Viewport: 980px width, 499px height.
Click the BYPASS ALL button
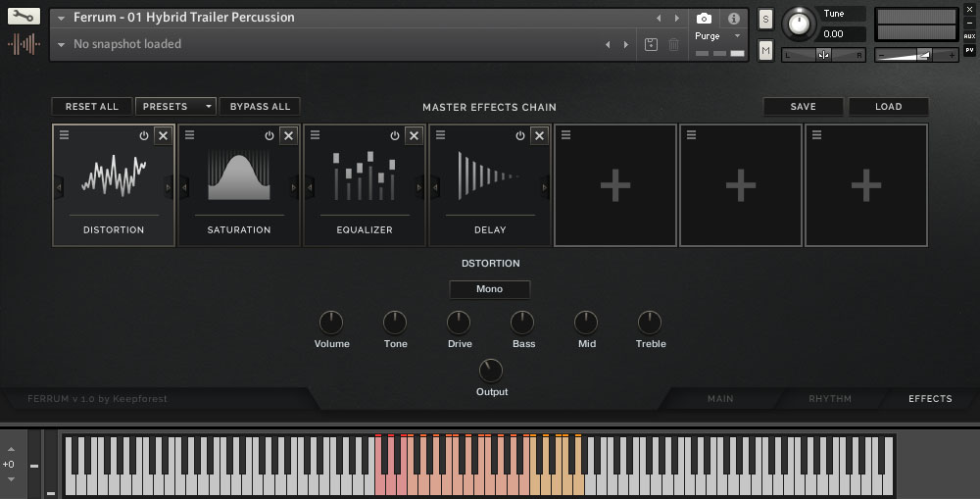coord(260,106)
